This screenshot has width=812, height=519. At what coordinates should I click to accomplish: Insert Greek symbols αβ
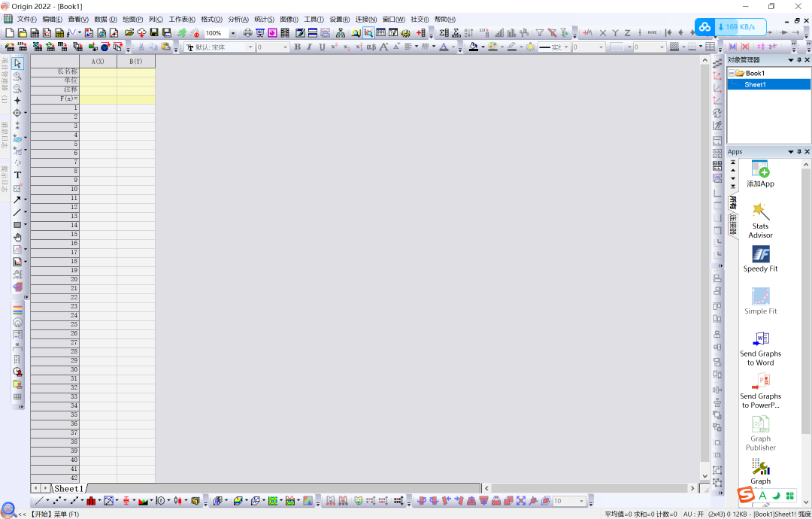click(371, 47)
